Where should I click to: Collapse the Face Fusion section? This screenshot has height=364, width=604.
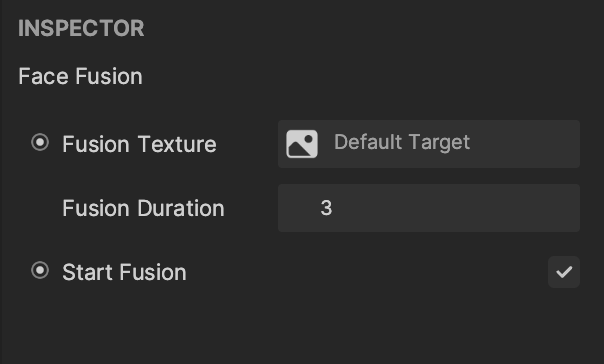(x=81, y=76)
